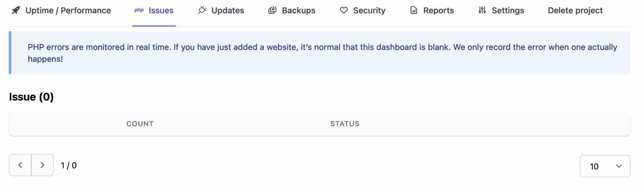Open the Reports section

(x=439, y=10)
